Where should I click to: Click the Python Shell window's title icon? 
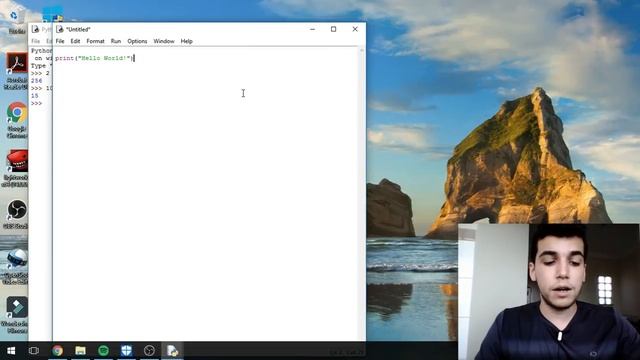[x=36, y=29]
